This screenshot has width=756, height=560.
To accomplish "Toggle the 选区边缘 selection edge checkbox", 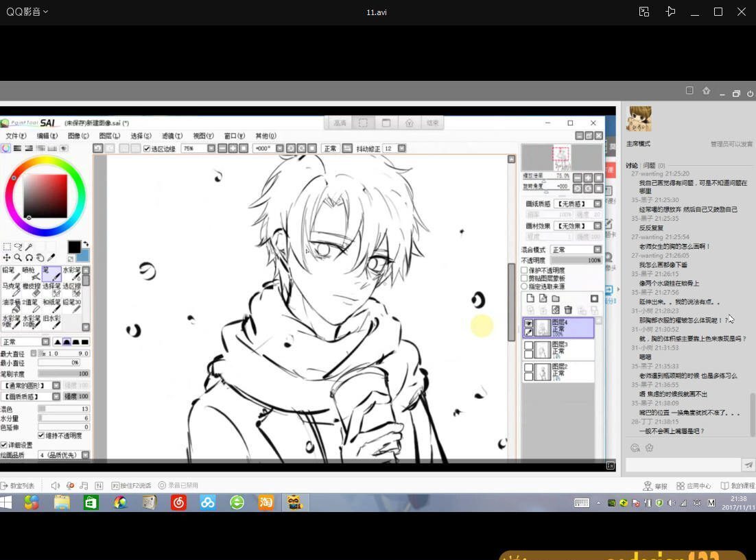I will point(147,149).
